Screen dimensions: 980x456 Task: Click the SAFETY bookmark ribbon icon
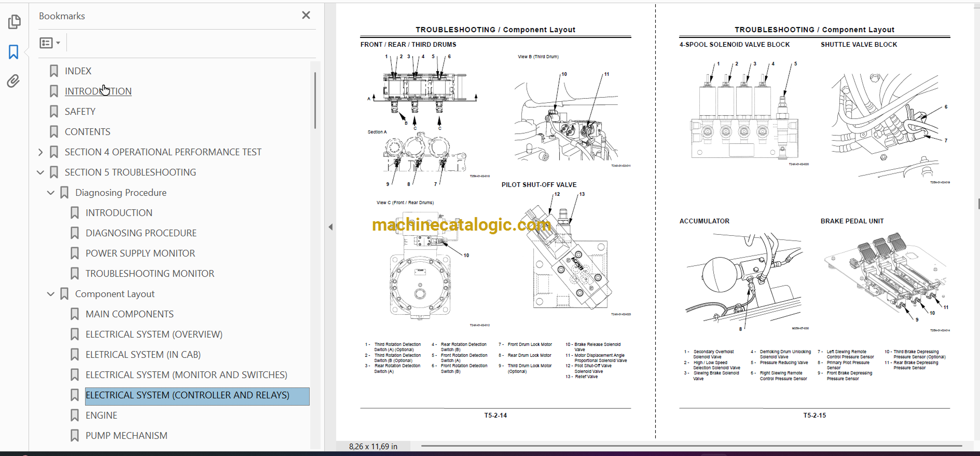coord(54,111)
